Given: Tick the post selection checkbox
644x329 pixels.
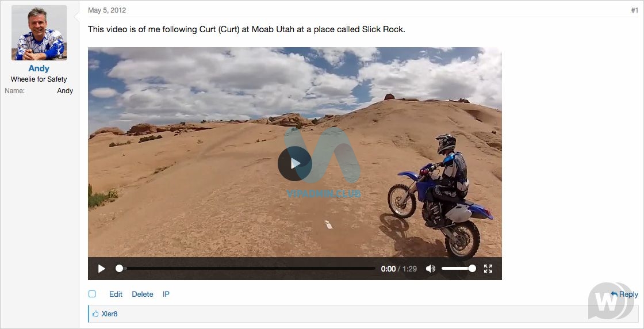Looking at the screenshot, I should coord(92,294).
